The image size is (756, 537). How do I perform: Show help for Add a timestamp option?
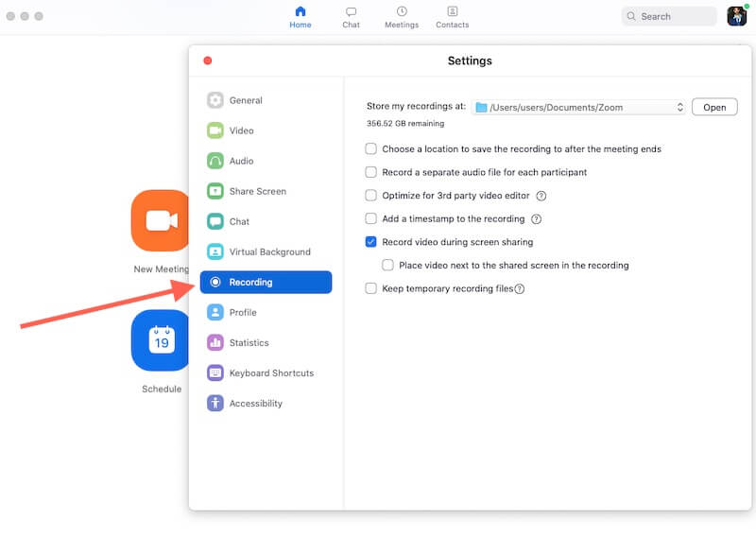pyautogui.click(x=536, y=219)
